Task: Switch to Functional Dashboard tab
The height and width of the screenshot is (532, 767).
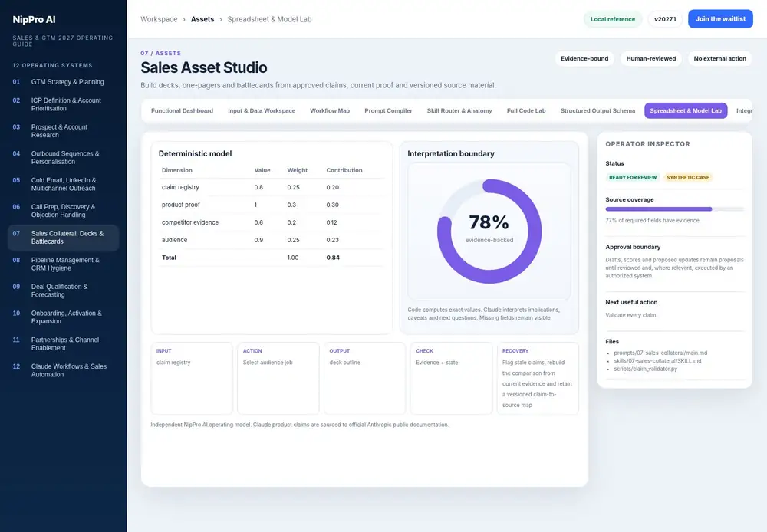Action: [x=182, y=110]
